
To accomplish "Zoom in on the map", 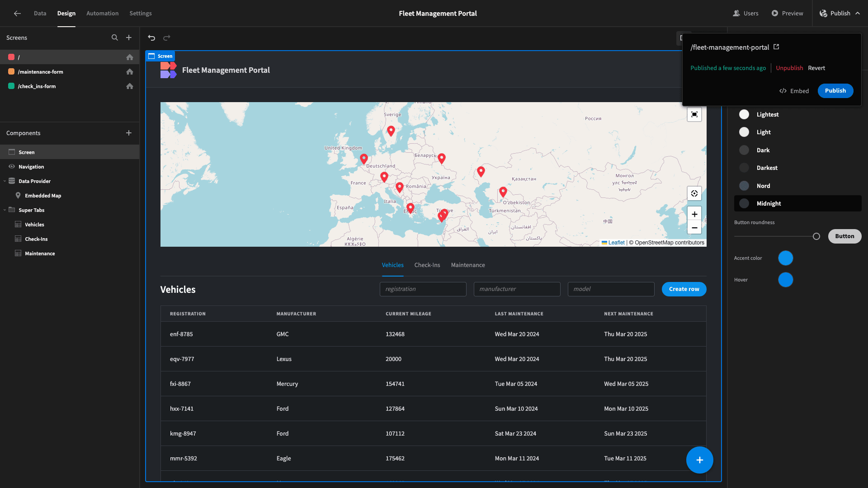I will click(x=694, y=214).
